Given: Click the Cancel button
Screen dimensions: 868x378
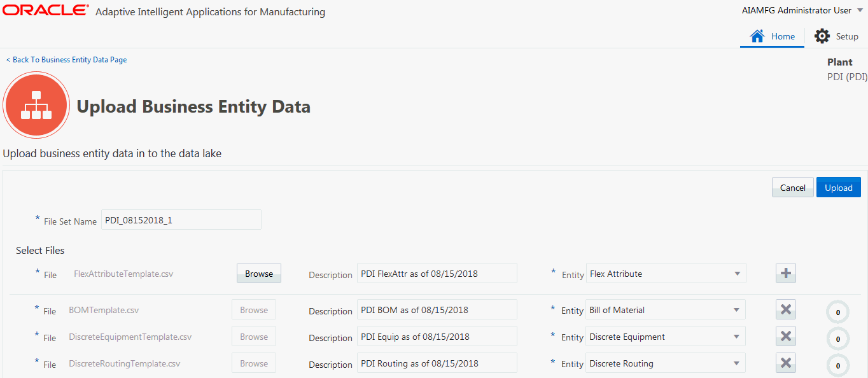Looking at the screenshot, I should [793, 187].
